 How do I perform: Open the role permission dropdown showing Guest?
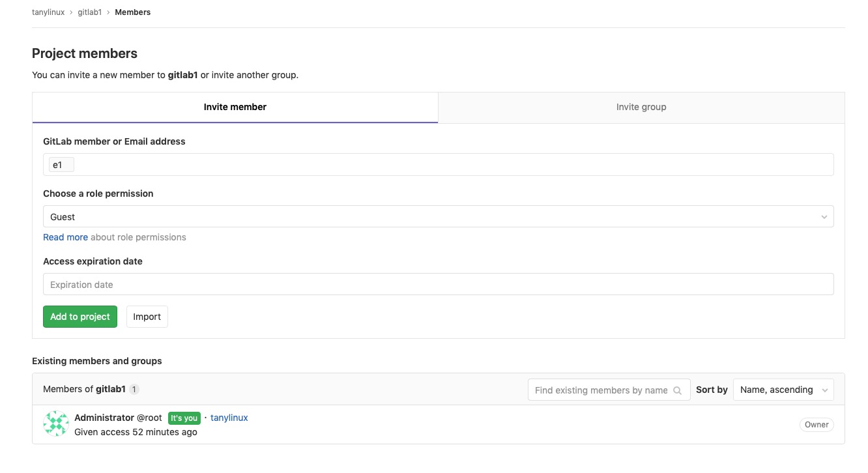[x=439, y=217]
